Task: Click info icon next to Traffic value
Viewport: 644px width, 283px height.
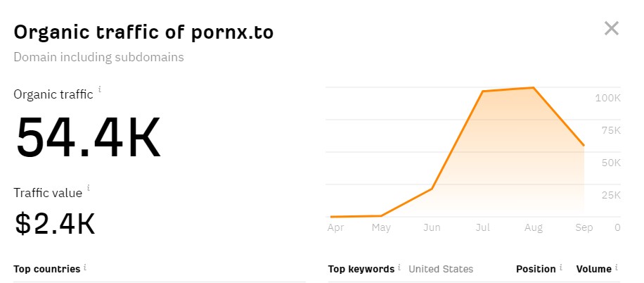Action: pyautogui.click(x=89, y=189)
